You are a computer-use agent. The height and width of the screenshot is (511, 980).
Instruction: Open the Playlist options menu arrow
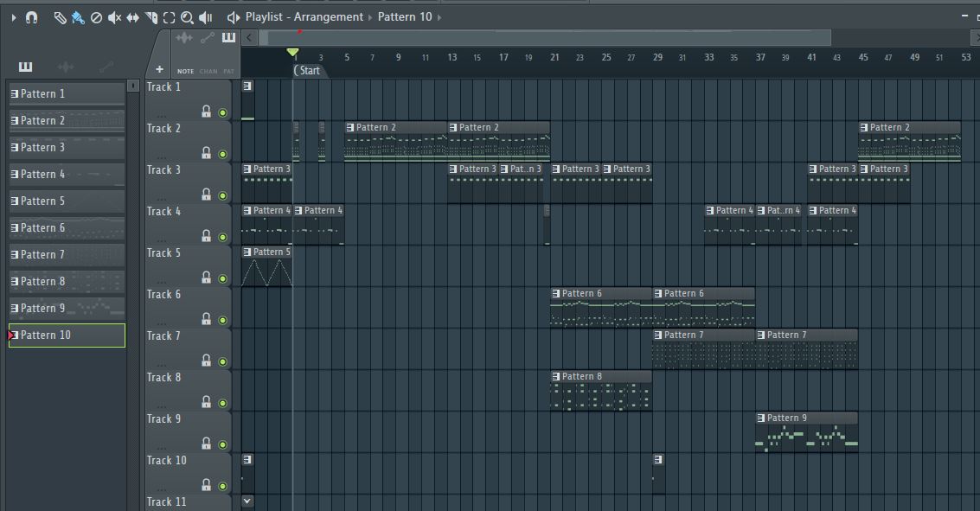click(14, 17)
